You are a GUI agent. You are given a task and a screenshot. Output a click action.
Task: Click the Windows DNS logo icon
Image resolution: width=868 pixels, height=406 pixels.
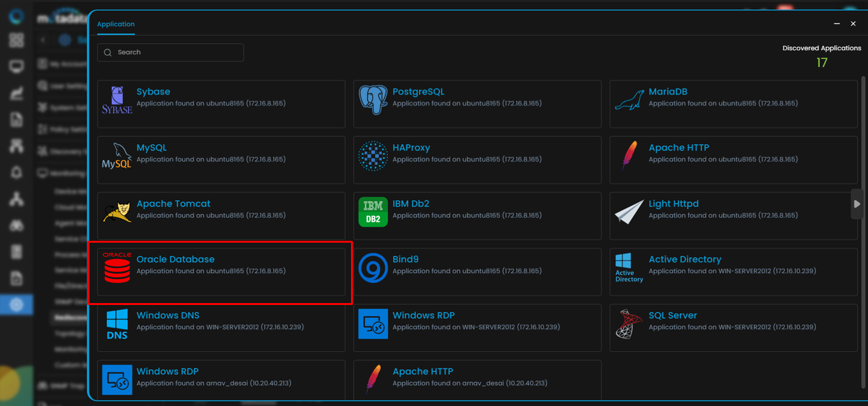click(x=117, y=323)
